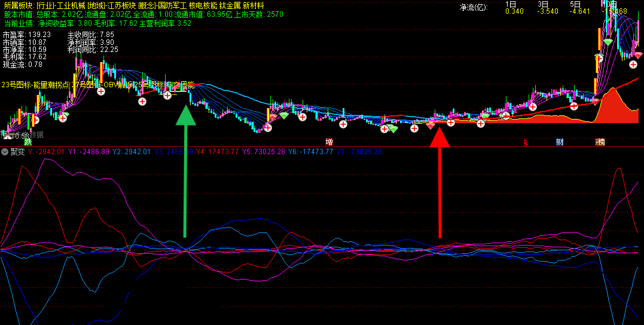
Task: Open the red S event marker
Action: pyautogui.click(x=525, y=142)
